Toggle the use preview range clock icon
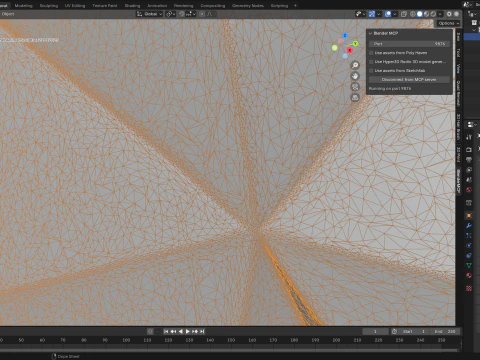The image size is (480, 360). click(x=394, y=331)
